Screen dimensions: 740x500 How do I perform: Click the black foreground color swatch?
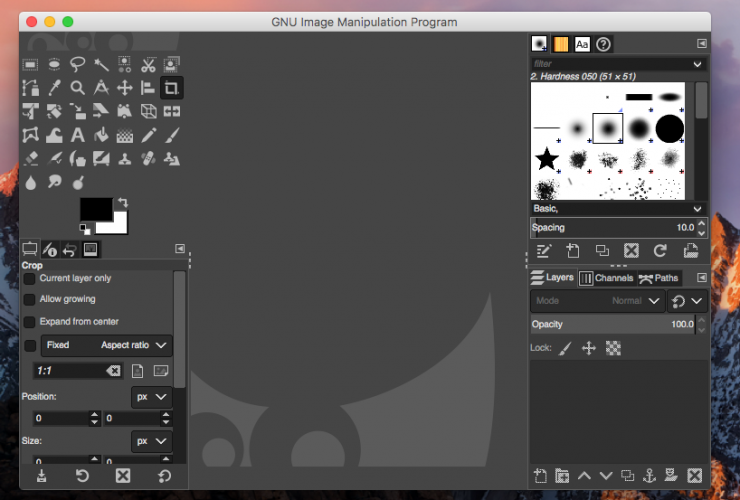click(95, 209)
